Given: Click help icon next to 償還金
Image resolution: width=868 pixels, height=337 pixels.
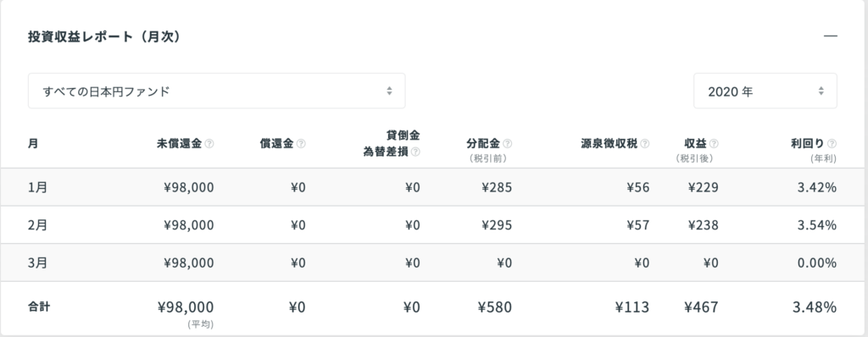Looking at the screenshot, I should point(301,144).
